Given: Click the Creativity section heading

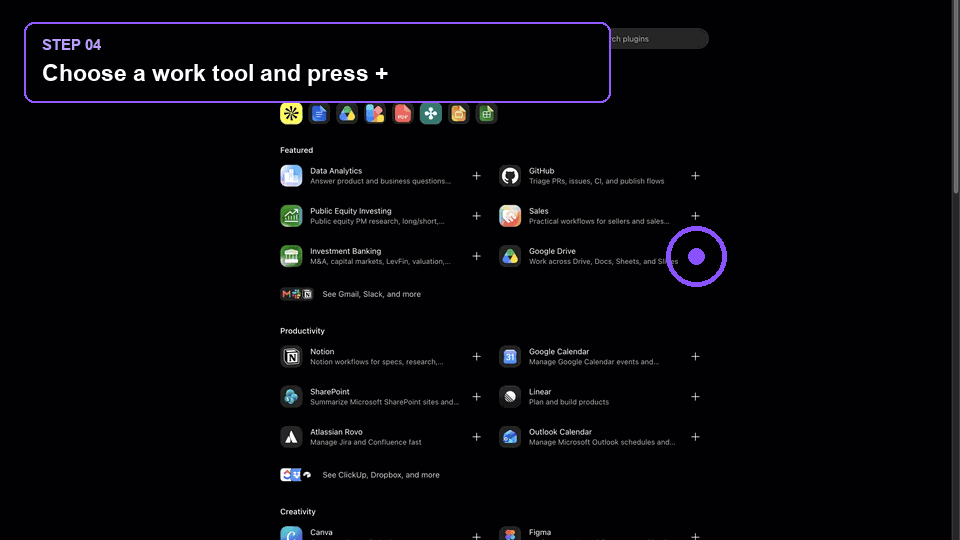Looking at the screenshot, I should (x=298, y=512).
